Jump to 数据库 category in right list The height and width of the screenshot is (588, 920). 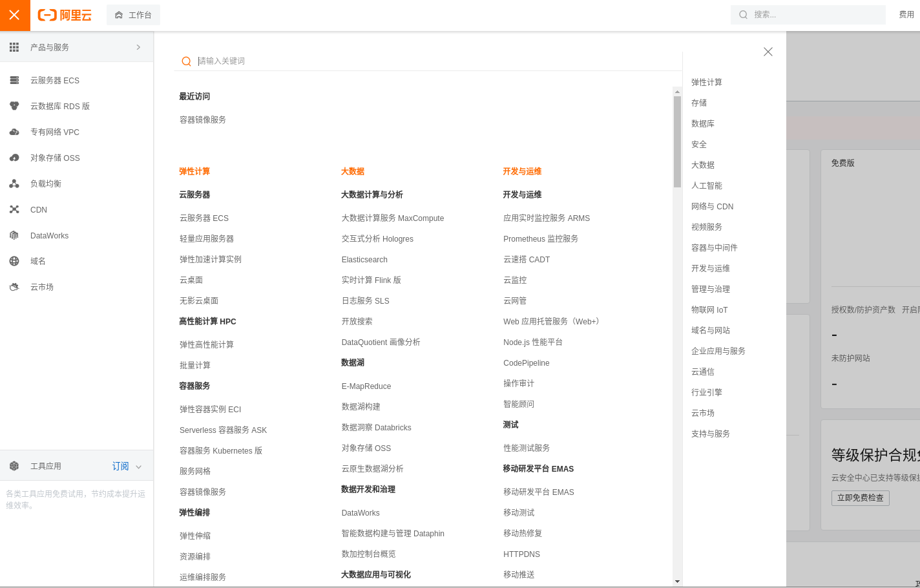pos(703,123)
